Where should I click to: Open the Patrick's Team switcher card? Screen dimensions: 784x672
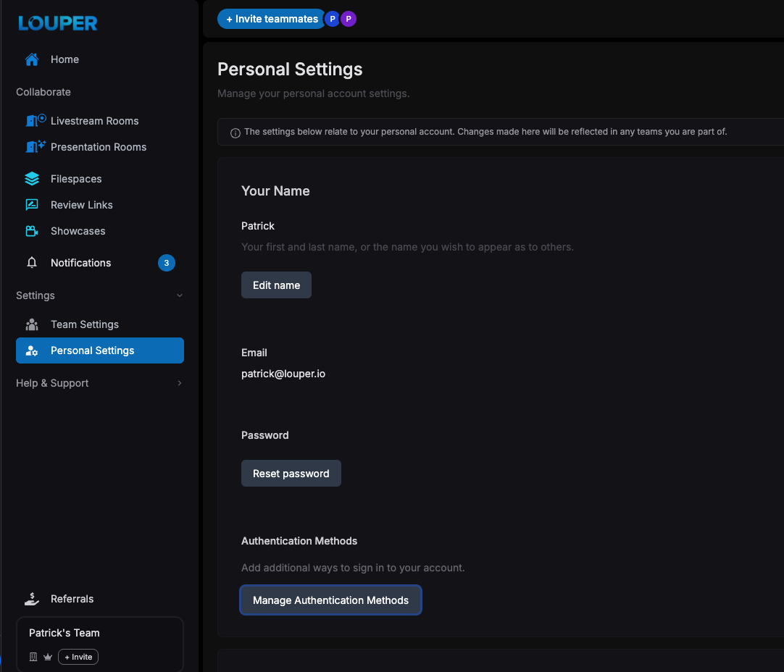tap(100, 644)
